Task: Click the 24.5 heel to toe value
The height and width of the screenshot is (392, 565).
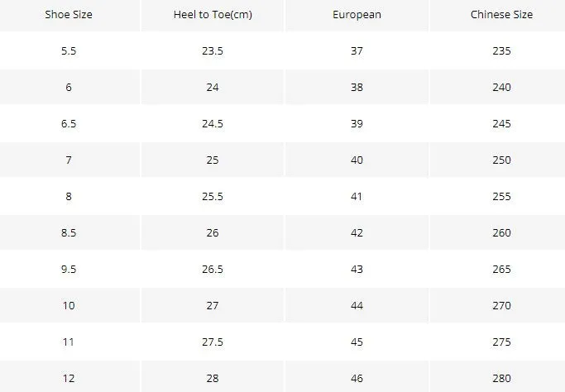Action: 213,123
